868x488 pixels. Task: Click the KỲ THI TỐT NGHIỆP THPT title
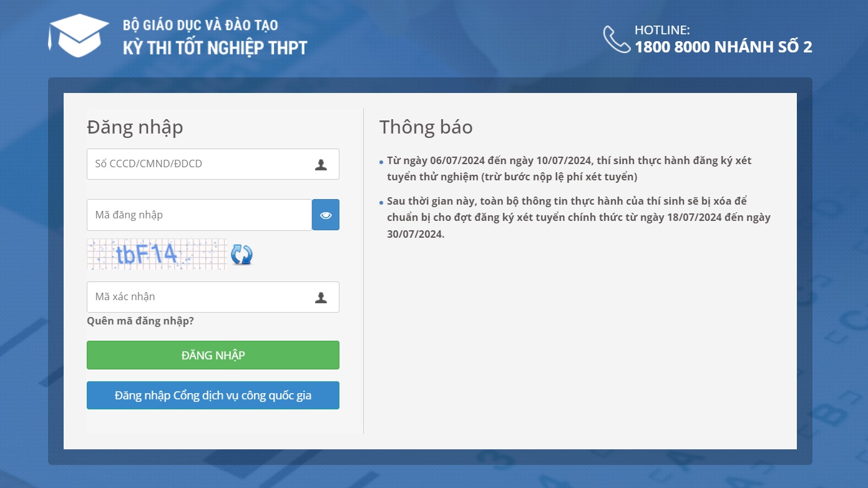[215, 47]
